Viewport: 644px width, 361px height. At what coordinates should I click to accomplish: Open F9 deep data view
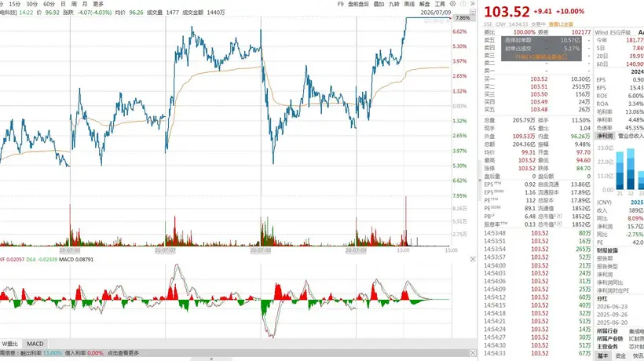341,4
